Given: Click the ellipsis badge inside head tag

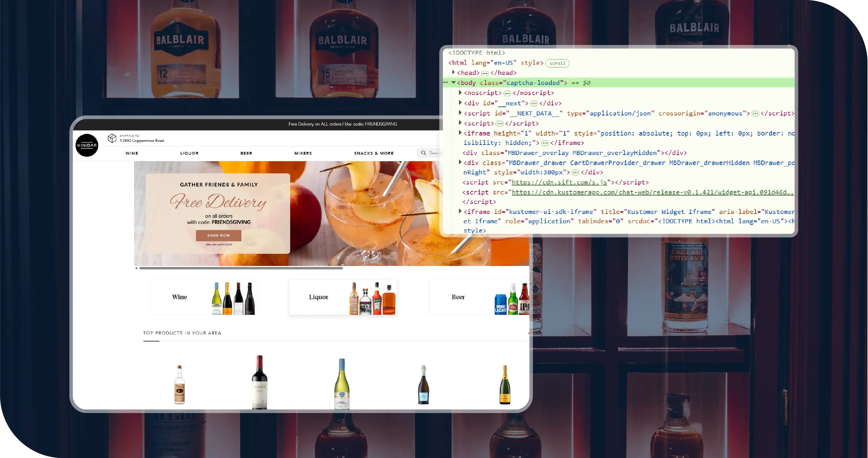Looking at the screenshot, I should pyautogui.click(x=485, y=73).
